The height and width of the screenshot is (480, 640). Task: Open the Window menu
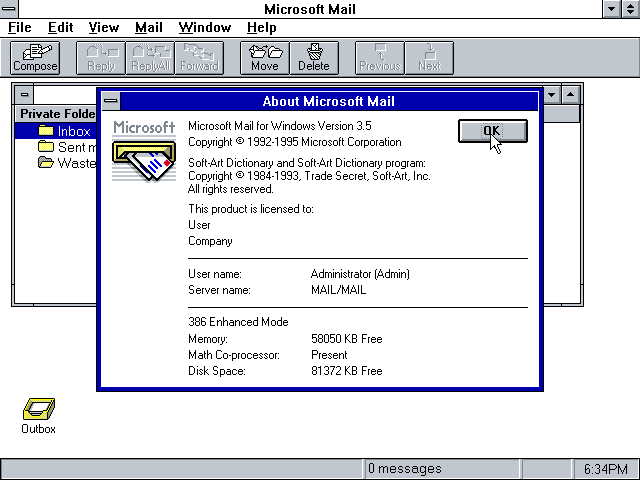click(x=205, y=27)
